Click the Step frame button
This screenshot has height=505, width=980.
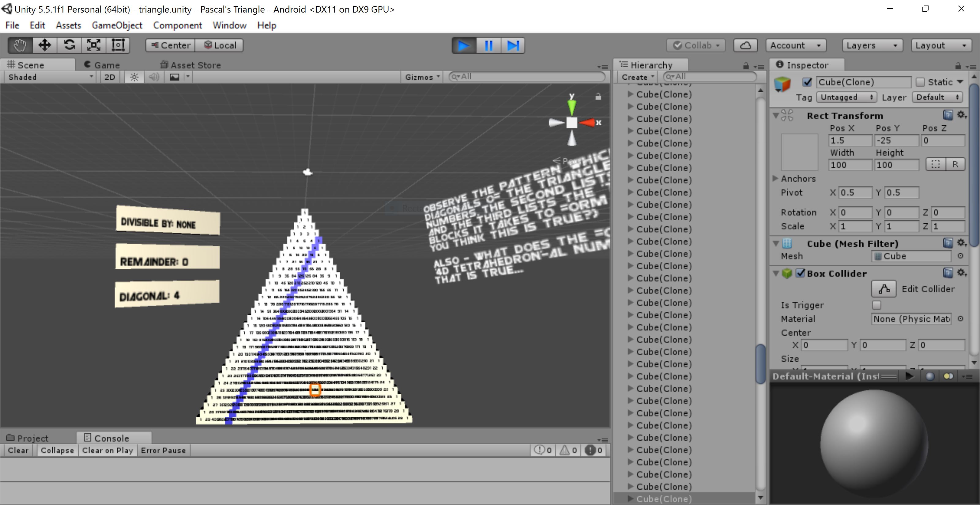(513, 46)
